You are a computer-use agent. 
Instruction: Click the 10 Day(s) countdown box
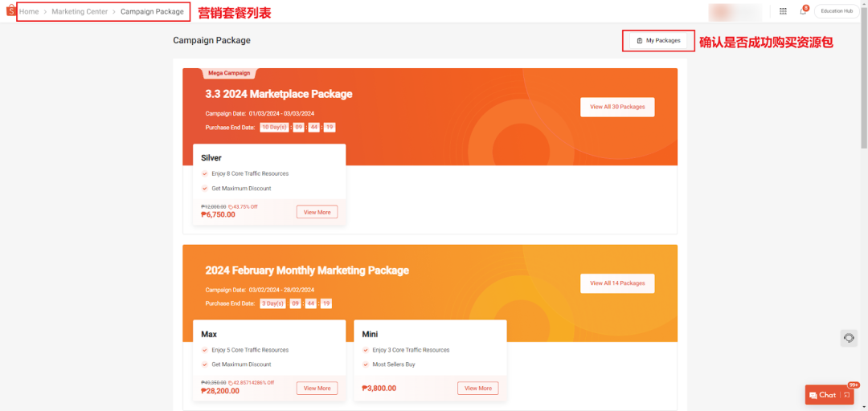275,127
